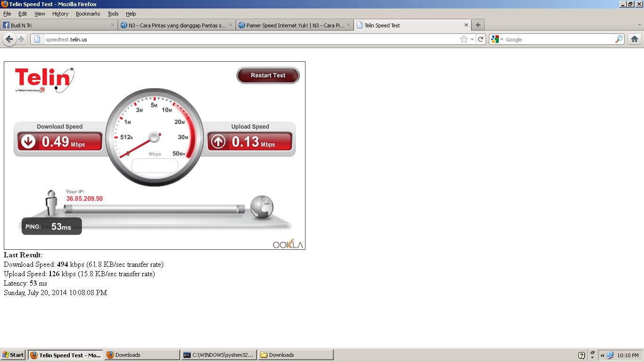Click the Firefox icon in title bar
This screenshot has height=362, width=644.
click(4, 4)
